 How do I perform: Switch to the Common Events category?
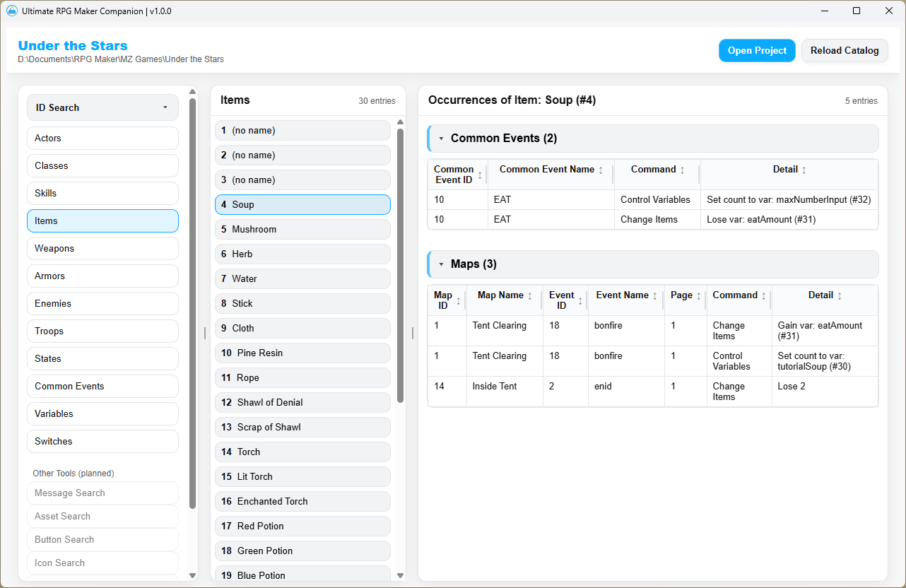click(x=102, y=386)
